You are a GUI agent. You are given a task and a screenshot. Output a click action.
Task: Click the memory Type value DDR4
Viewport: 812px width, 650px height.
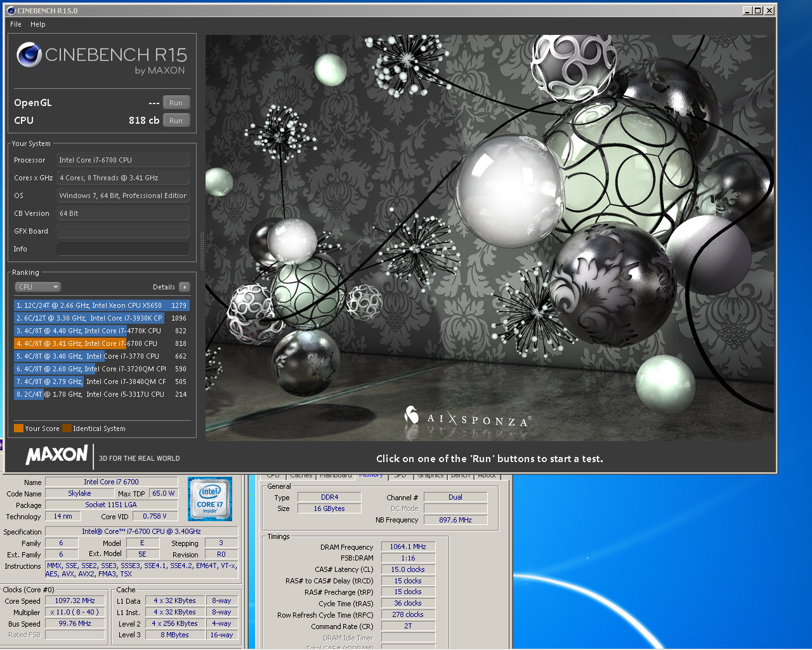pos(330,497)
